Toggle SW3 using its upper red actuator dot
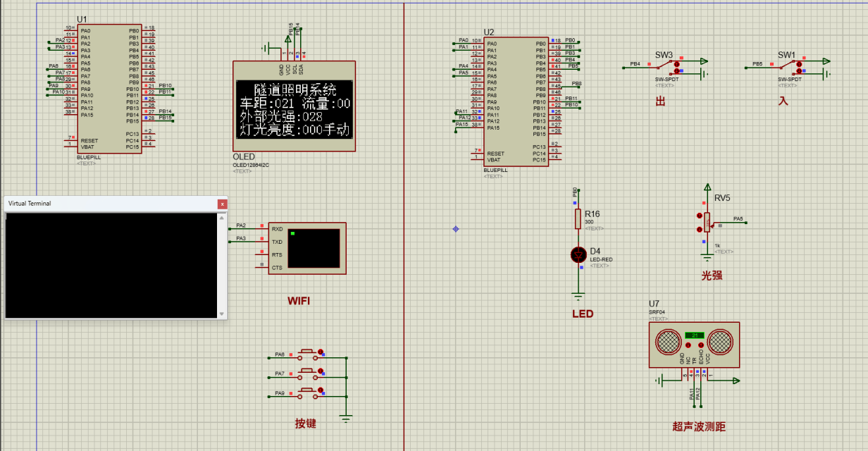The height and width of the screenshot is (451, 868). pos(677,63)
